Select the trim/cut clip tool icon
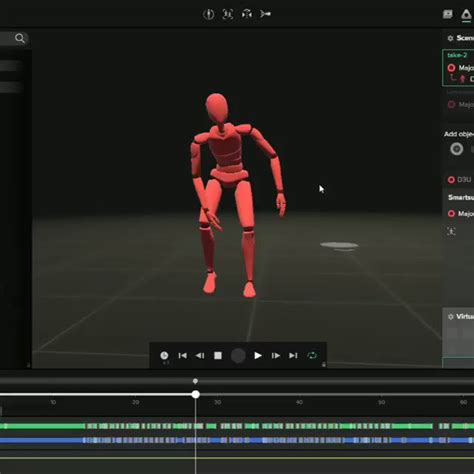The height and width of the screenshot is (474, 474). point(266,14)
